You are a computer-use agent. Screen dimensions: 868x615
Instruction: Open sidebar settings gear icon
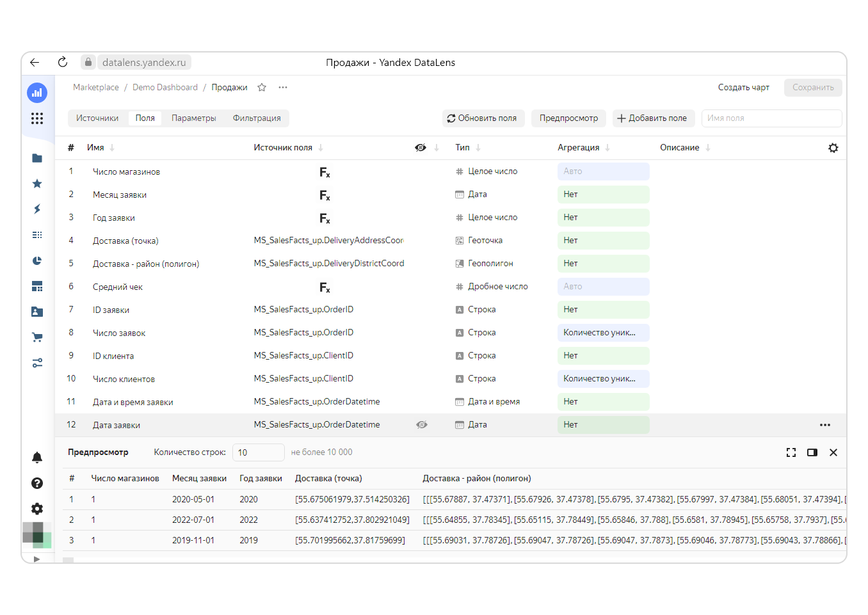point(37,509)
